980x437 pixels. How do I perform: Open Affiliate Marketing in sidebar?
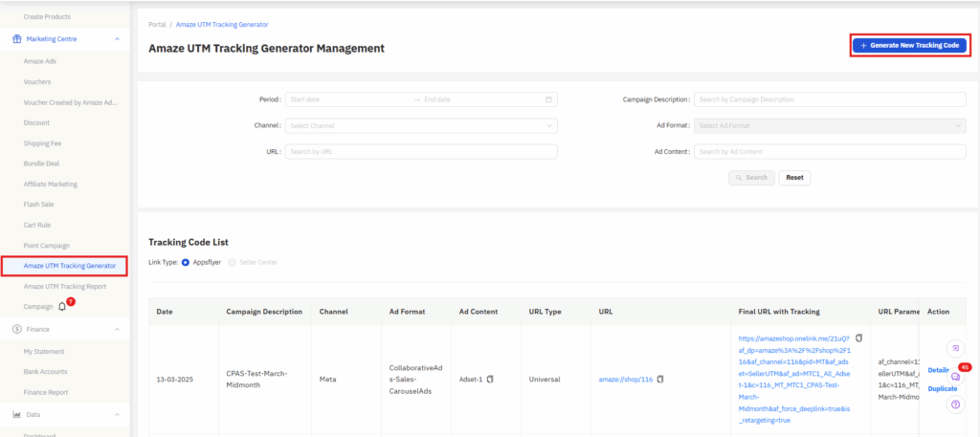tap(50, 185)
